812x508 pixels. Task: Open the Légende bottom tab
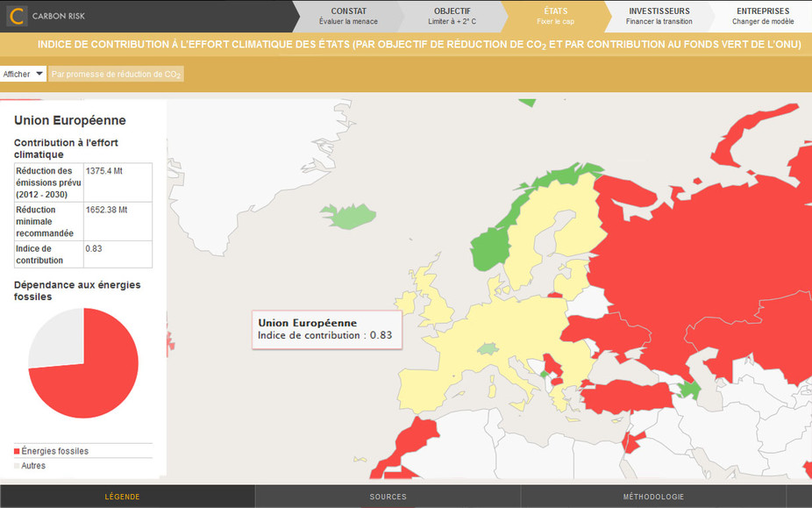point(122,497)
